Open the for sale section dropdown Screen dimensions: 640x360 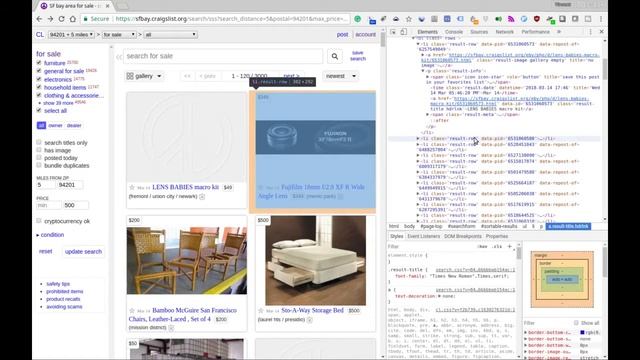(x=119, y=35)
